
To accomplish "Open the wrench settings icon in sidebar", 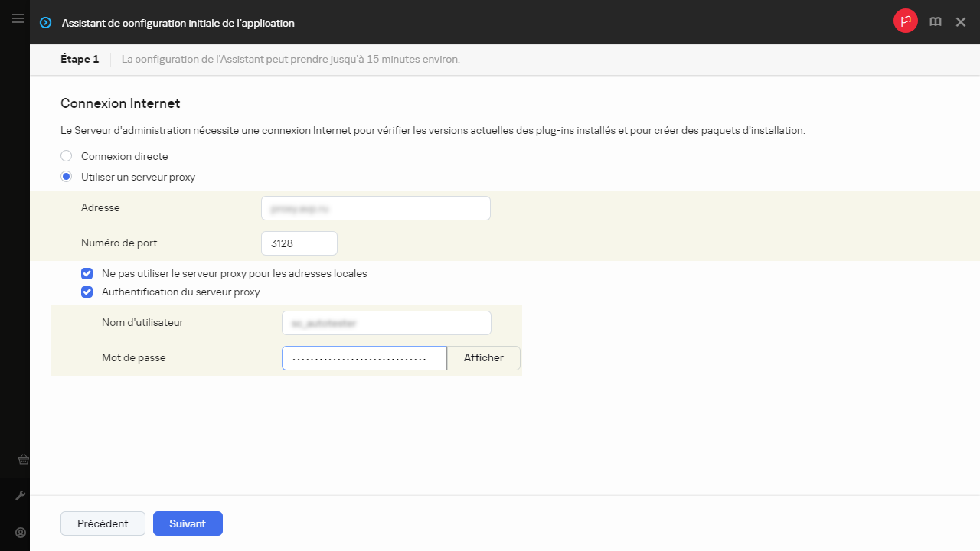I will coord(21,496).
